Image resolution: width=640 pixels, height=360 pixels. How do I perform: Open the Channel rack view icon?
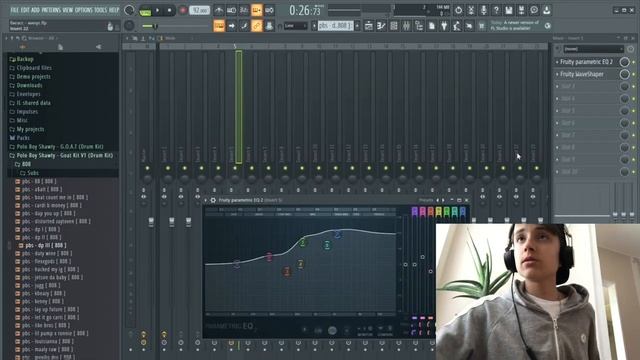(x=394, y=26)
